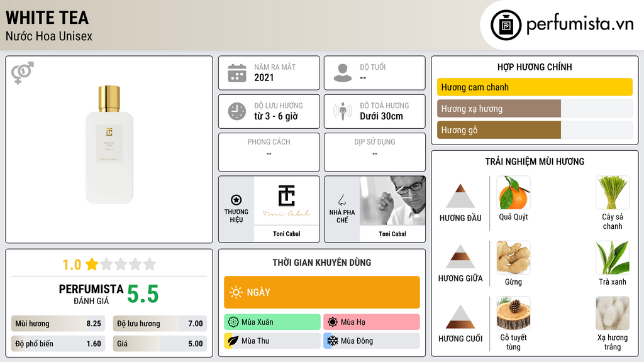This screenshot has width=644, height=362.
Task: Click the Hương xạ hương accord bar
Action: (x=535, y=109)
